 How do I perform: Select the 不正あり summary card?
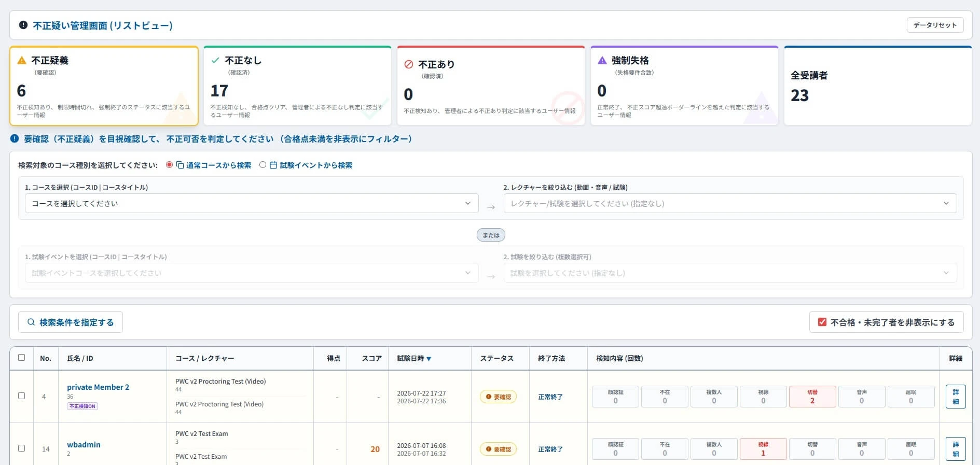(x=491, y=86)
